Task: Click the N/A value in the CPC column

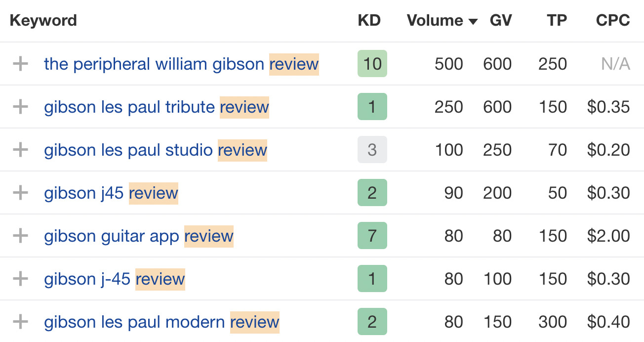Action: [x=615, y=64]
